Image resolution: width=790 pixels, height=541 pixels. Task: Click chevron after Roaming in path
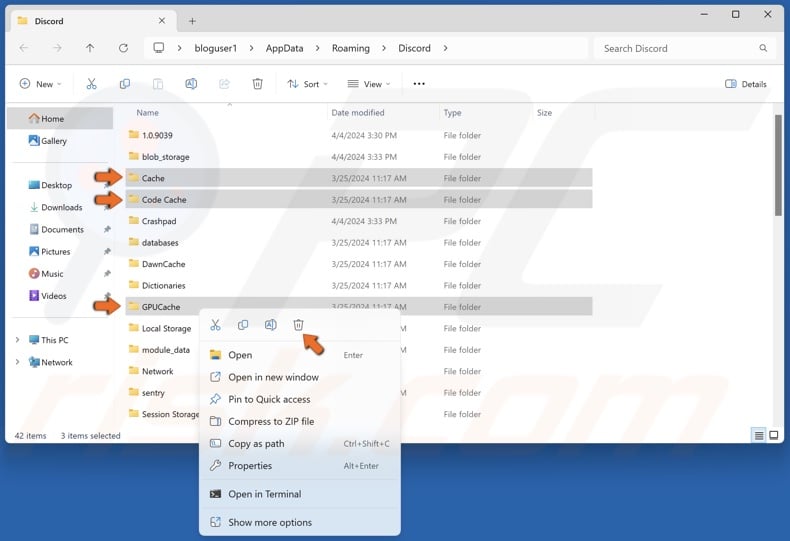(384, 48)
